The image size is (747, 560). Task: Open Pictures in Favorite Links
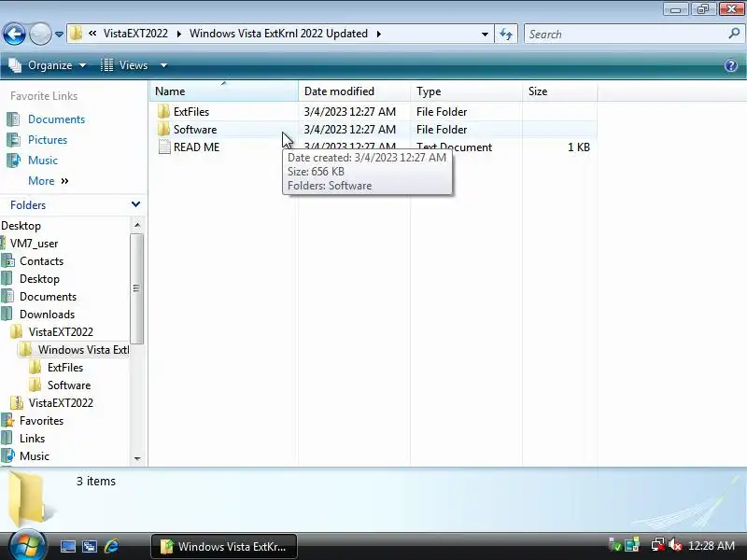[48, 139]
